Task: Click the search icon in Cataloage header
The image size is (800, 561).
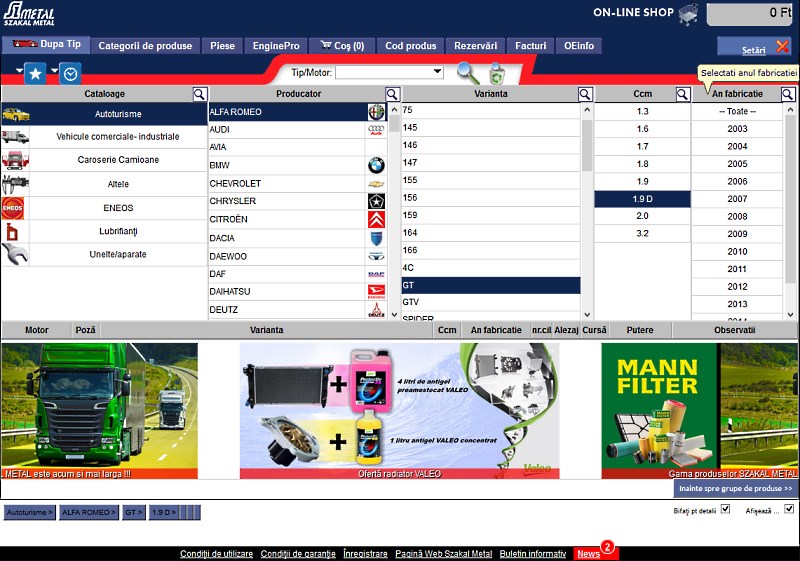Action: [x=199, y=94]
